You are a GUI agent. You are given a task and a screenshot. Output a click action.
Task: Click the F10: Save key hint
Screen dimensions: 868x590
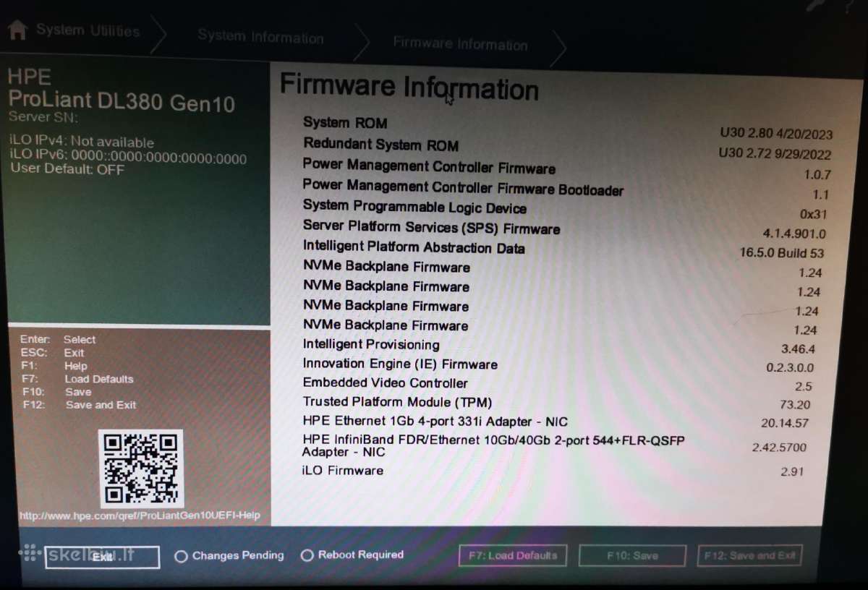57,392
